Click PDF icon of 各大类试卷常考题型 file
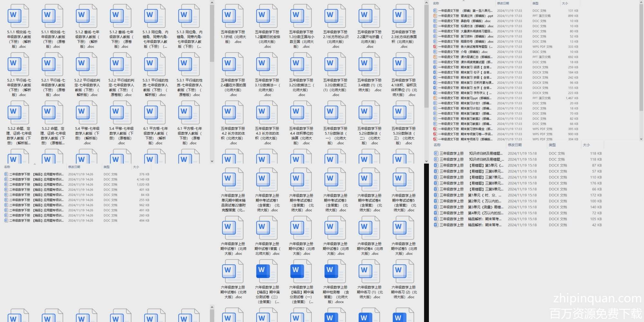 (x=435, y=47)
